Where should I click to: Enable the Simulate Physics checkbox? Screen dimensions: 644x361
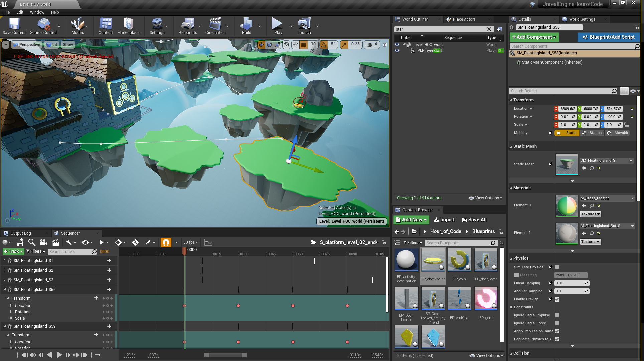point(557,267)
